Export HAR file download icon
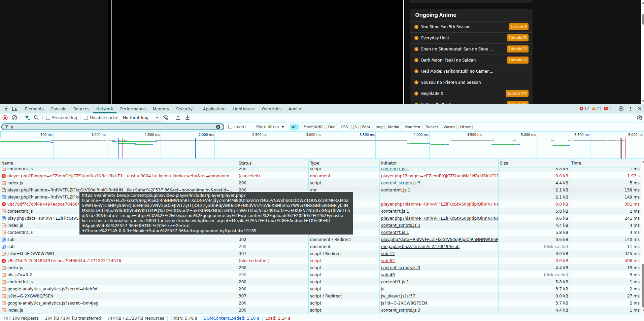This screenshot has width=644, height=321. pyautogui.click(x=188, y=118)
